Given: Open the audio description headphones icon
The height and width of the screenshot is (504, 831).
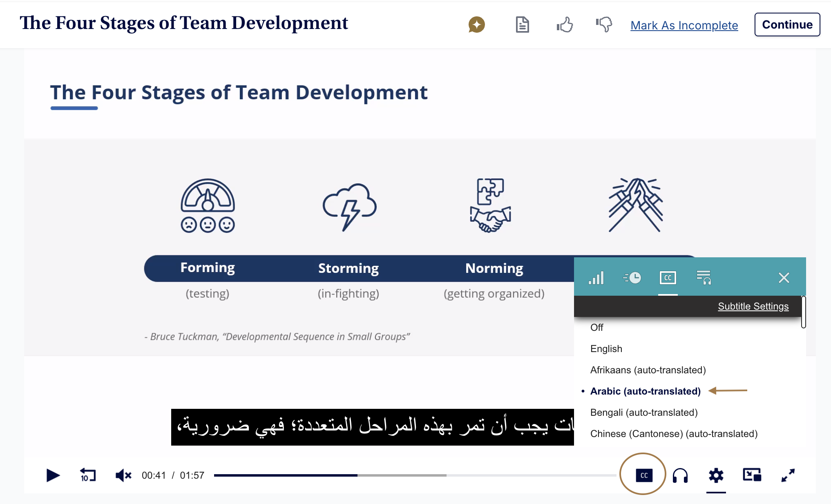Looking at the screenshot, I should (680, 475).
